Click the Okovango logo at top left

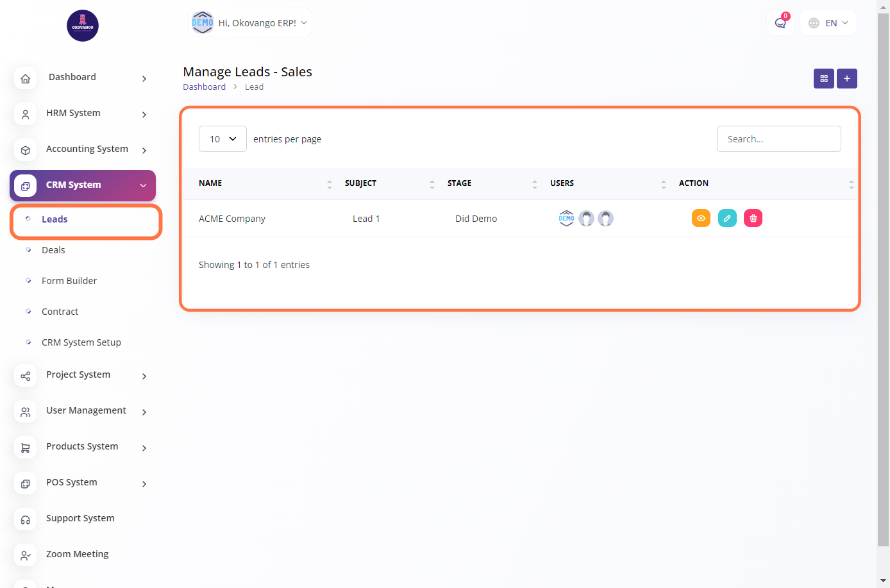pos(83,26)
